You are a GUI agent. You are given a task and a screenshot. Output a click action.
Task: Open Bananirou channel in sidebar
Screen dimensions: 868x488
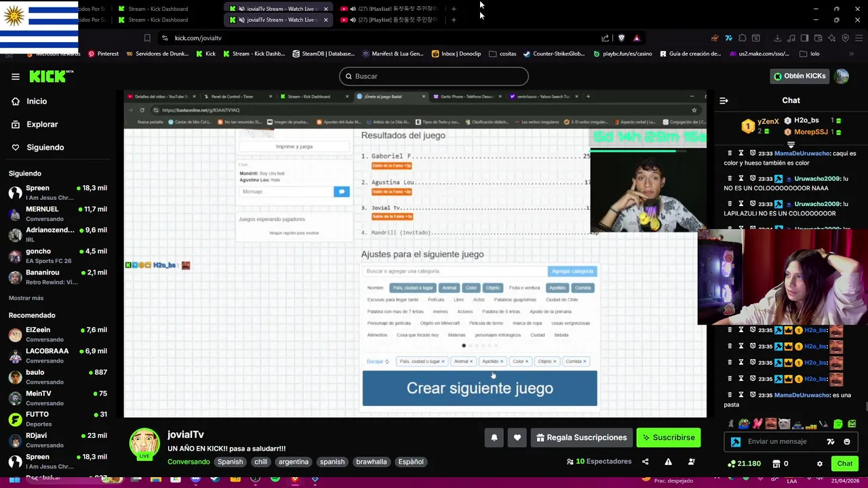click(x=57, y=277)
